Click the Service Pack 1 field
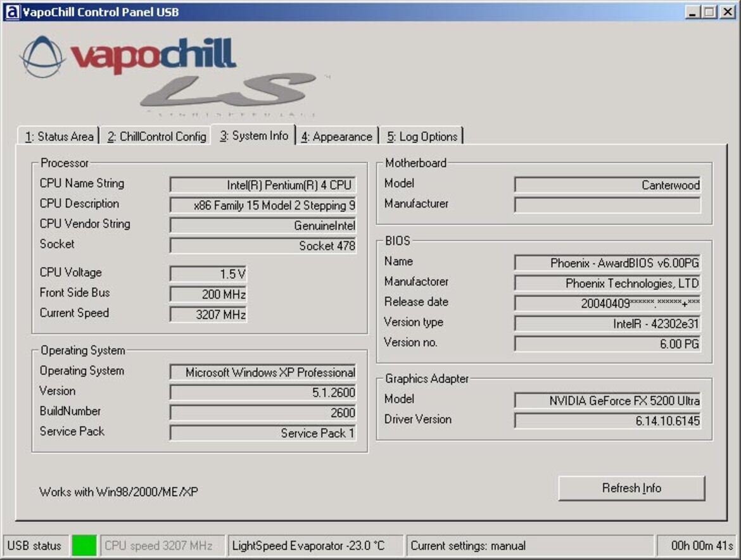The width and height of the screenshot is (741, 560). click(263, 433)
